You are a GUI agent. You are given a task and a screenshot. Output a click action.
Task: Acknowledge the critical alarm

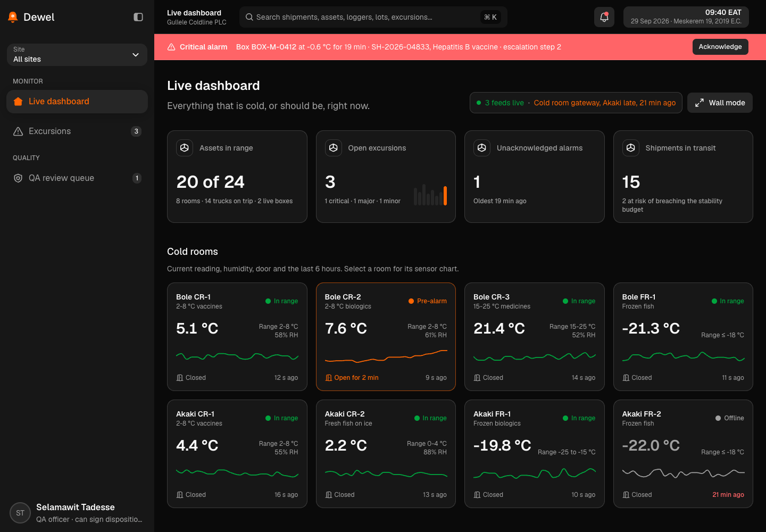720,47
